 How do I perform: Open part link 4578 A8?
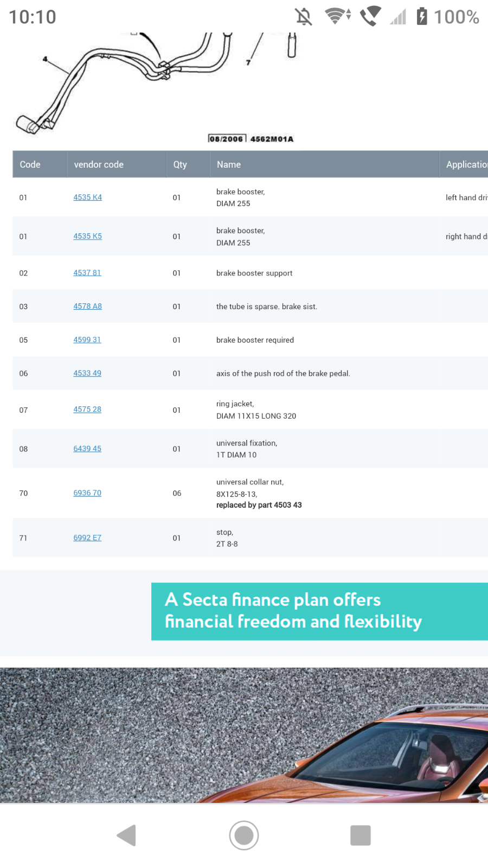click(x=88, y=307)
